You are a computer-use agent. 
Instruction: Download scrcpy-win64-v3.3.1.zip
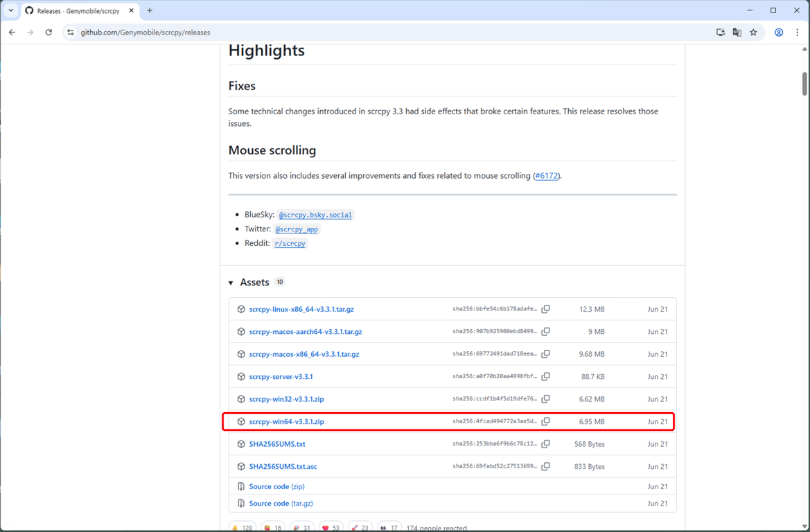[x=286, y=421]
